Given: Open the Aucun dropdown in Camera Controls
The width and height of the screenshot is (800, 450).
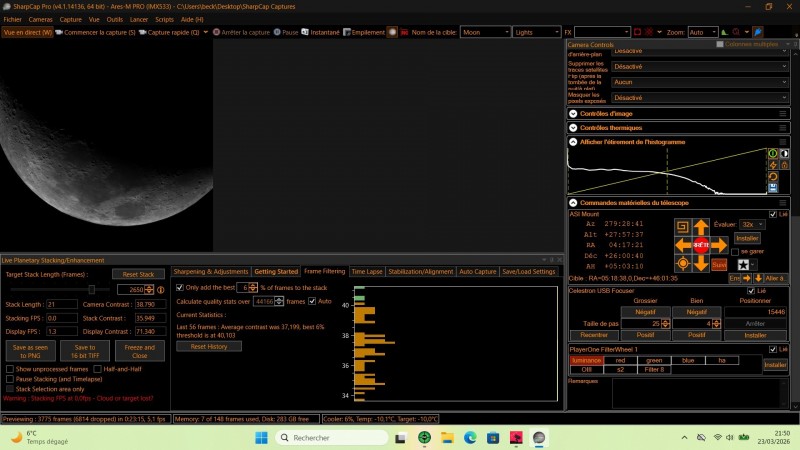Looking at the screenshot, I should click(x=700, y=82).
